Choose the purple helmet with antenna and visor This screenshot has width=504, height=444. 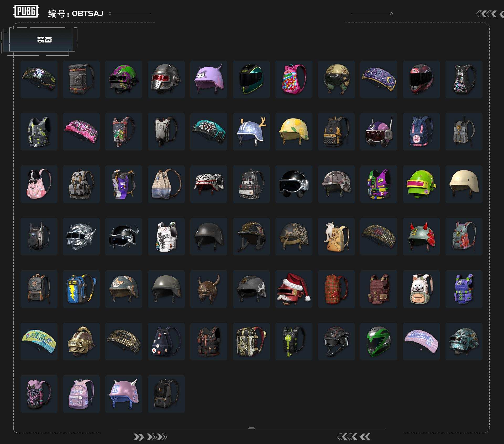click(379, 132)
